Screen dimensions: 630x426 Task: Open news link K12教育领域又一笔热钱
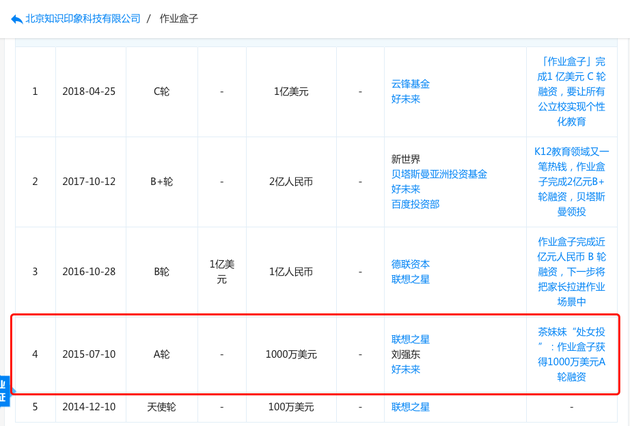[571, 182]
